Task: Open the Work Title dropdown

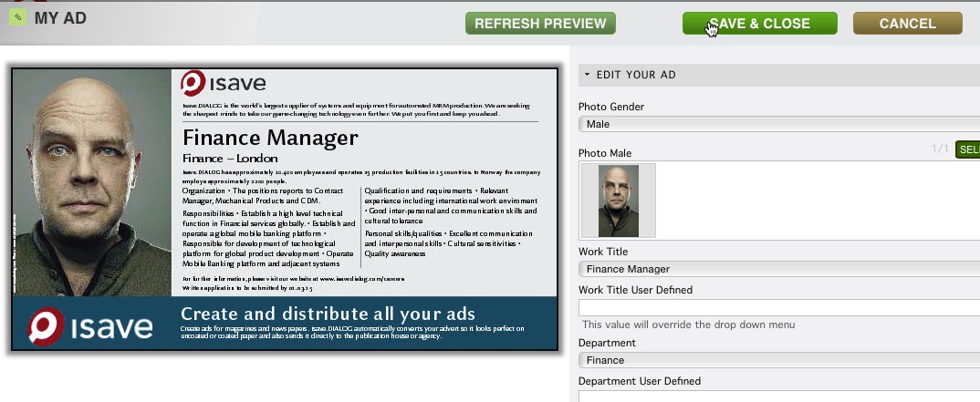Action: tap(778, 269)
